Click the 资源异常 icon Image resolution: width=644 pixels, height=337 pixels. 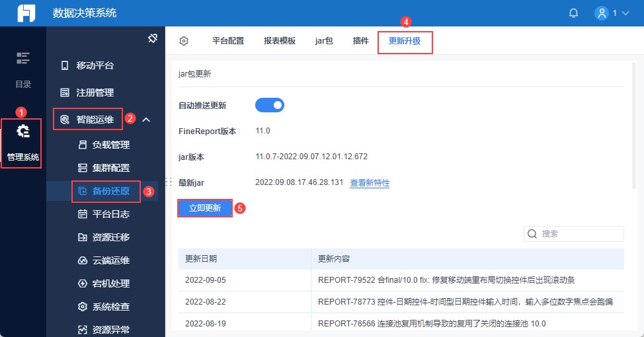click(83, 330)
